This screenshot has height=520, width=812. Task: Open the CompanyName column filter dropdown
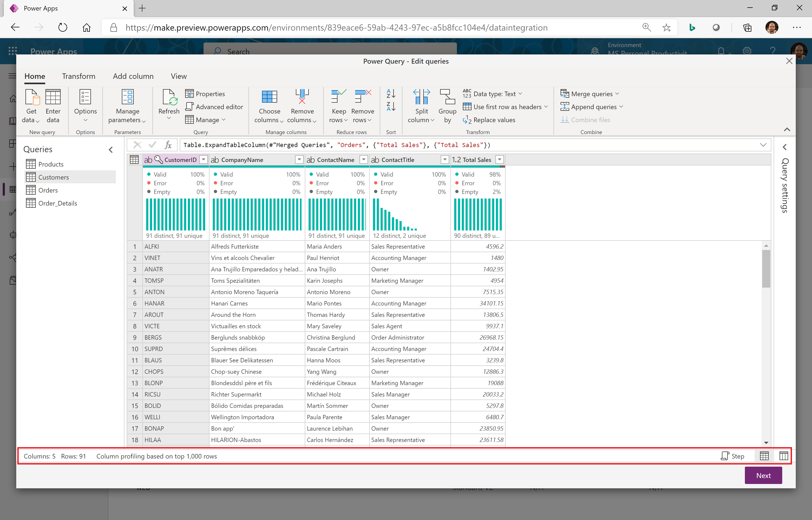tap(299, 160)
